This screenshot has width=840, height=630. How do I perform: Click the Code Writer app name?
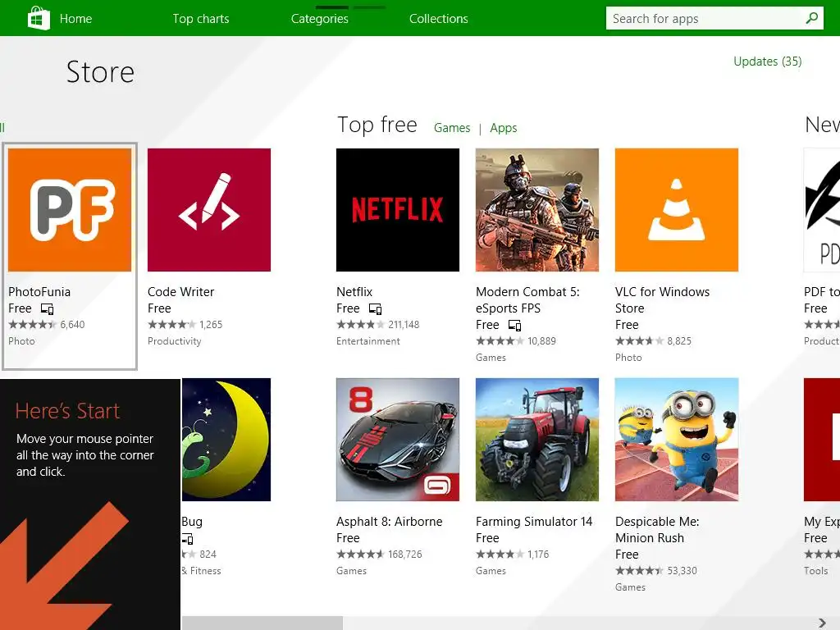point(180,292)
